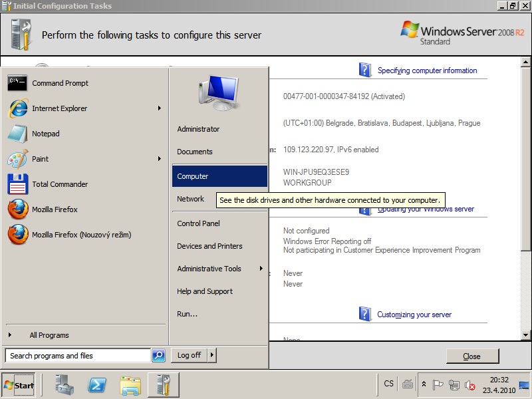
Task: Choose Run... from the Start menu
Action: (187, 314)
